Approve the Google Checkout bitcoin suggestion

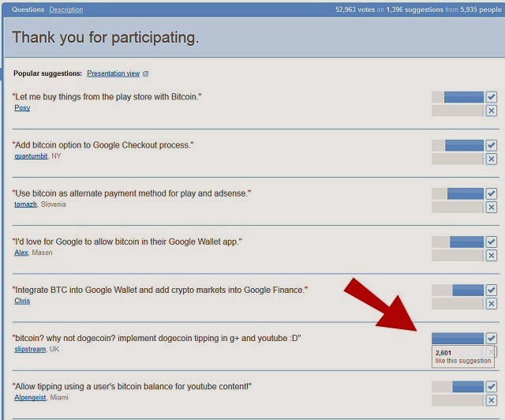tap(491, 145)
